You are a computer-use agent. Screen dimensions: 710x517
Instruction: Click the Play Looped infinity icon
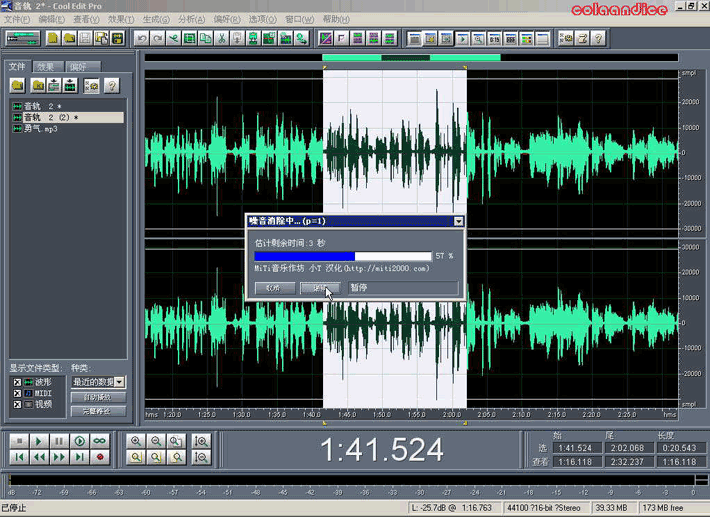pos(100,441)
